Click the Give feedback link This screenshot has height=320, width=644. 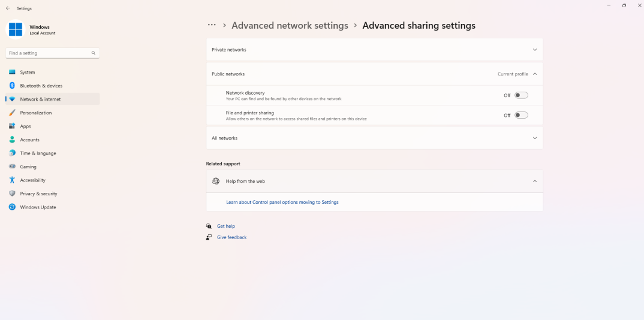coord(231,237)
